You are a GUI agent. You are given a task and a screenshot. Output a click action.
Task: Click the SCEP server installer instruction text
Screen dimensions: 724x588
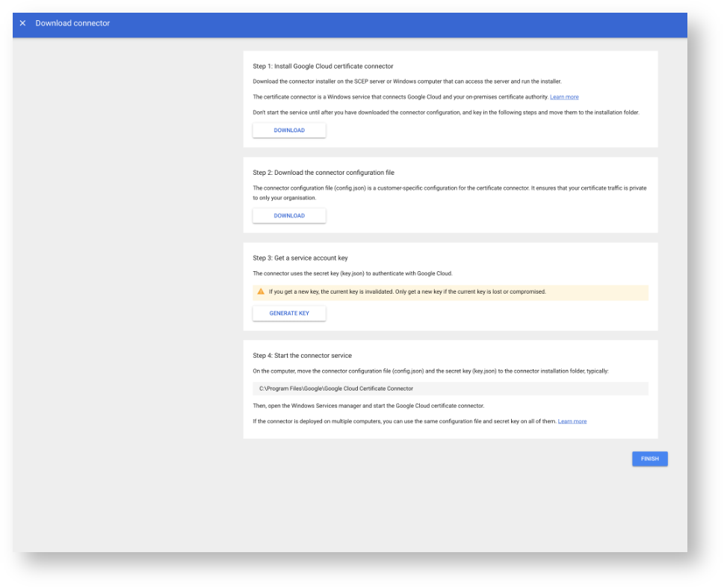click(x=406, y=81)
